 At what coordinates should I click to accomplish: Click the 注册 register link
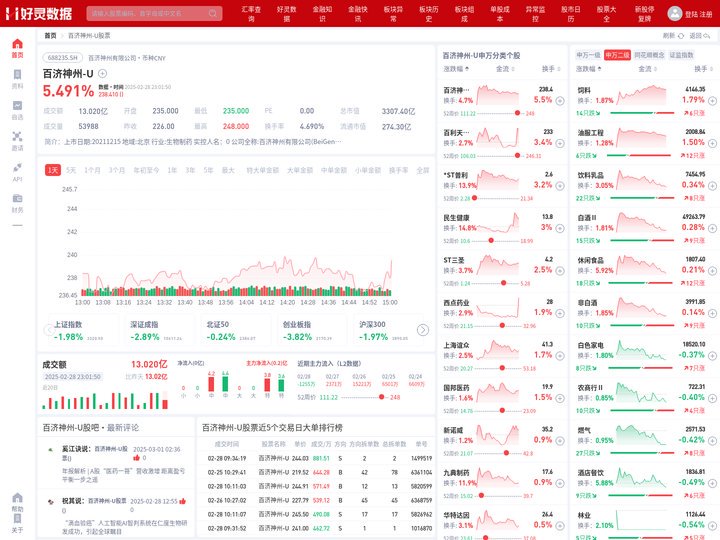tap(706, 14)
